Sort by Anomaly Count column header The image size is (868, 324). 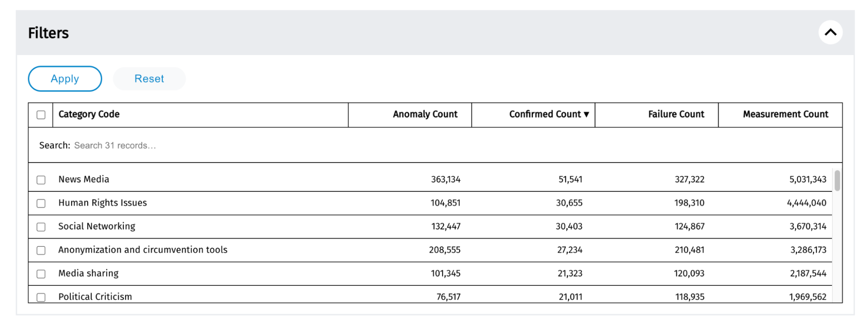click(425, 115)
